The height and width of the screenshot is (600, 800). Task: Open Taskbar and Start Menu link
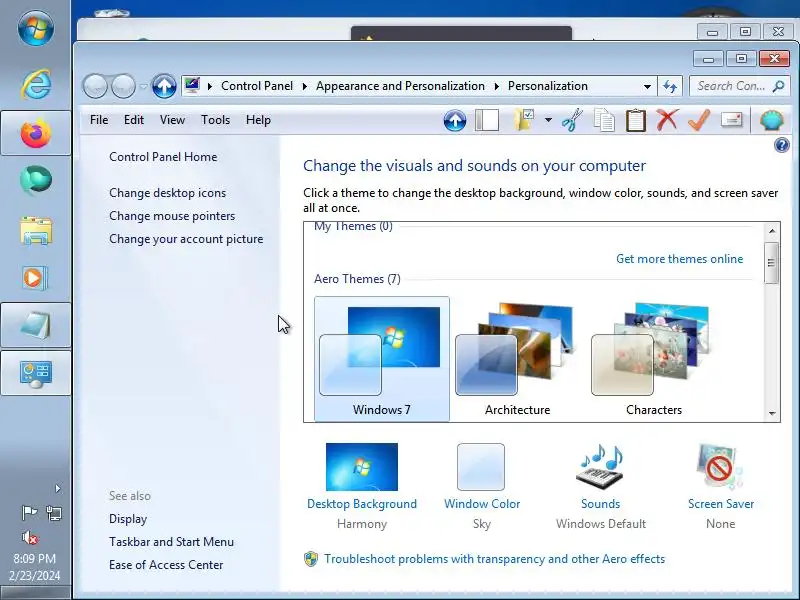coord(171,542)
